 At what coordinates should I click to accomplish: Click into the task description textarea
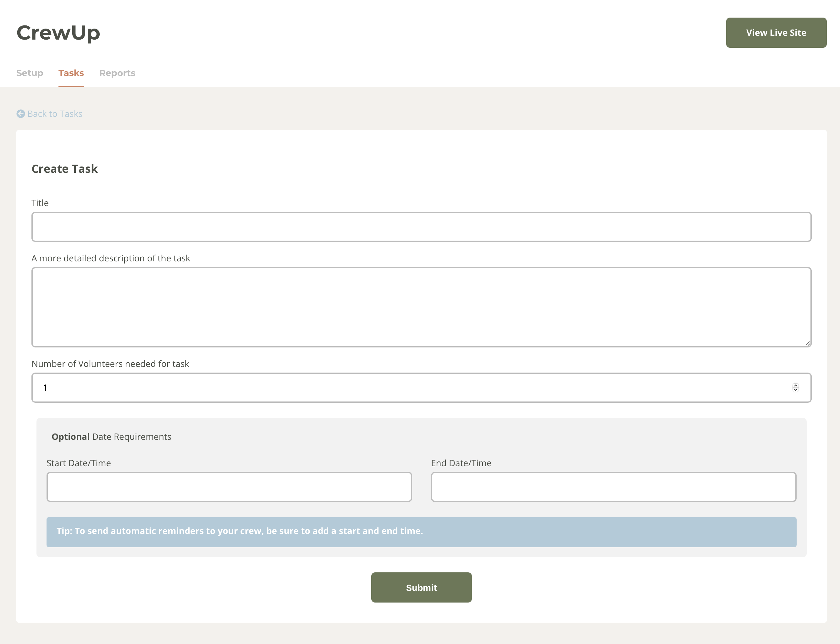421,307
